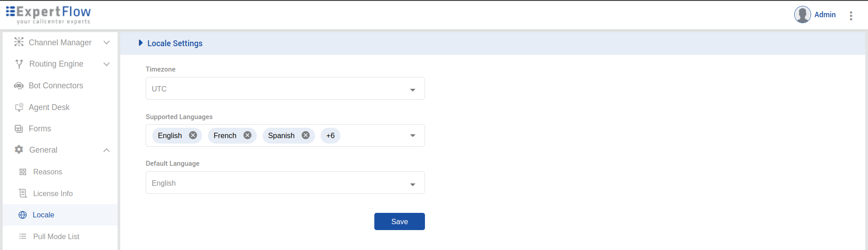Open the Default Language dropdown

[x=412, y=184]
